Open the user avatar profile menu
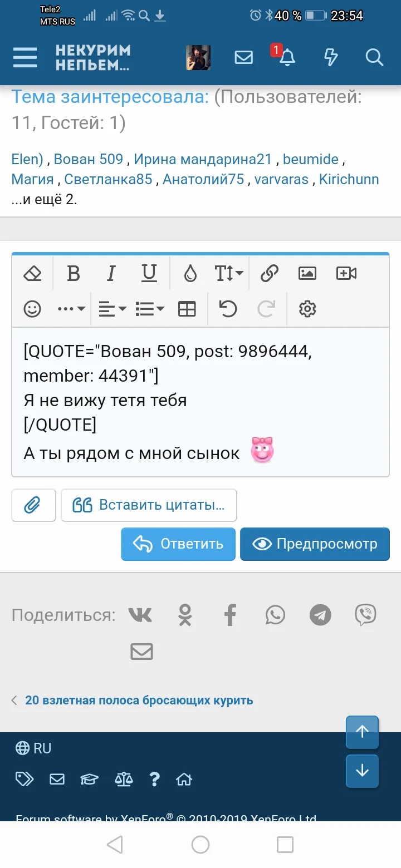 [198, 57]
